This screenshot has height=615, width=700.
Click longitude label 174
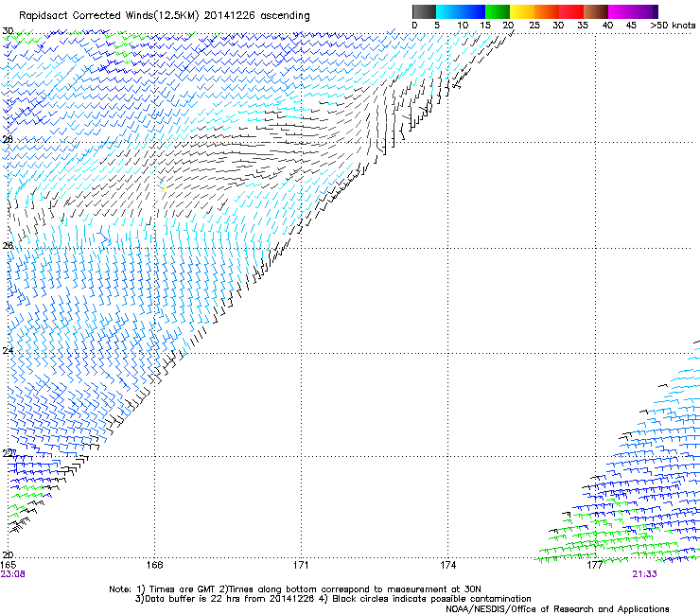(x=447, y=565)
